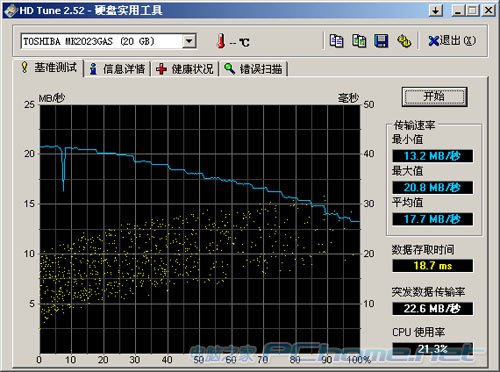Save results with the floppy disk icon
500x372 pixels.
pos(381,41)
